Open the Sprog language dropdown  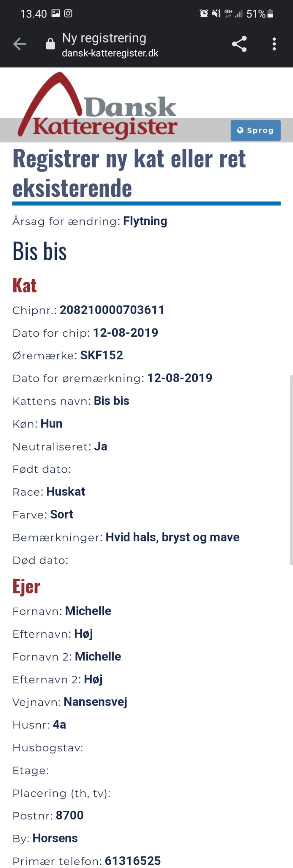pyautogui.click(x=256, y=130)
